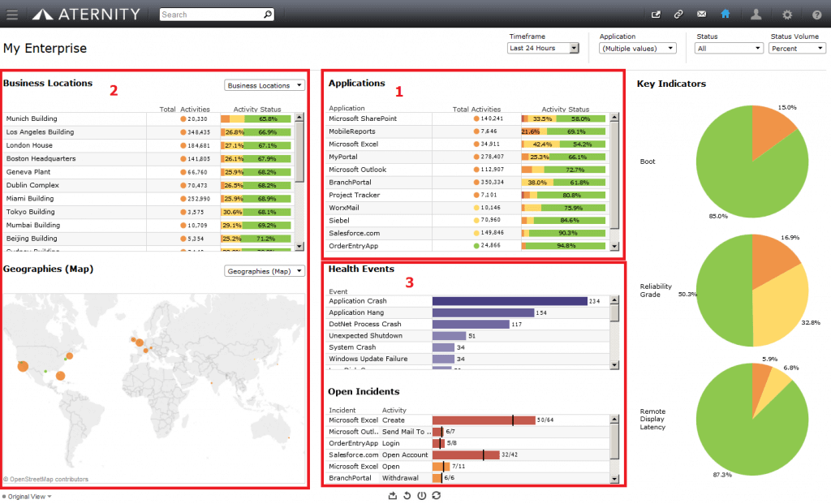Open settings gear icon

787,15
